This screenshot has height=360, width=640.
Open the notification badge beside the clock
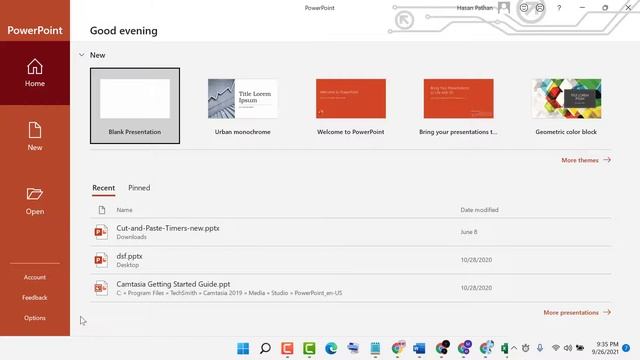click(626, 348)
